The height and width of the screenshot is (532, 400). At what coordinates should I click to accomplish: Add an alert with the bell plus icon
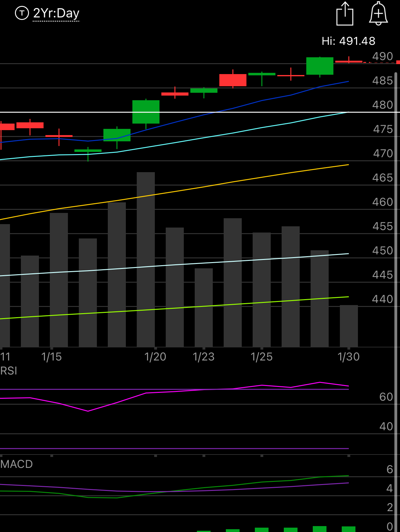click(379, 13)
